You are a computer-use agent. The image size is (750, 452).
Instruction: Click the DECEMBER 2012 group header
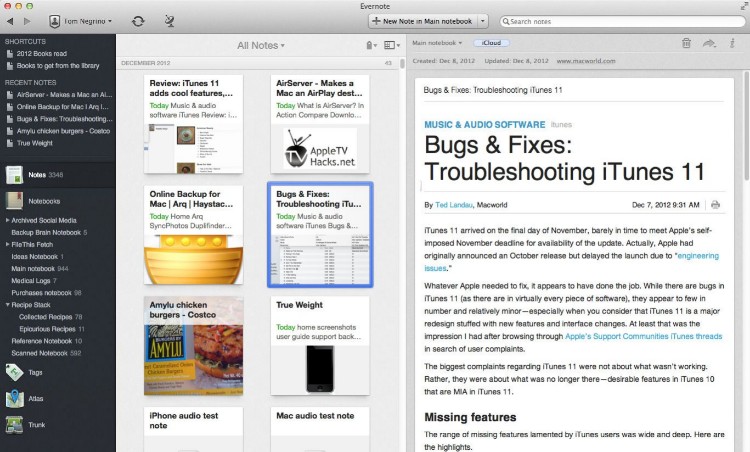pyautogui.click(x=146, y=63)
